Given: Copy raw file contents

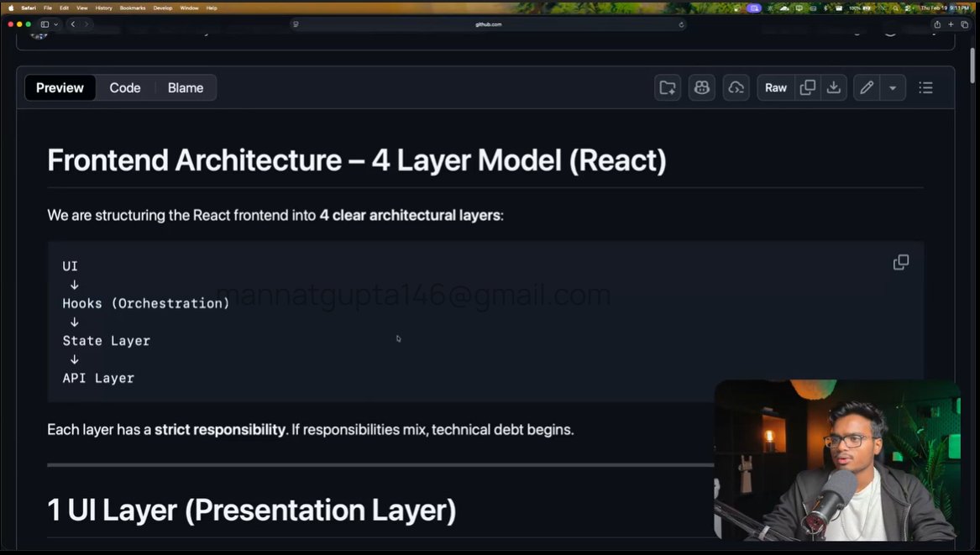Looking at the screenshot, I should [808, 87].
